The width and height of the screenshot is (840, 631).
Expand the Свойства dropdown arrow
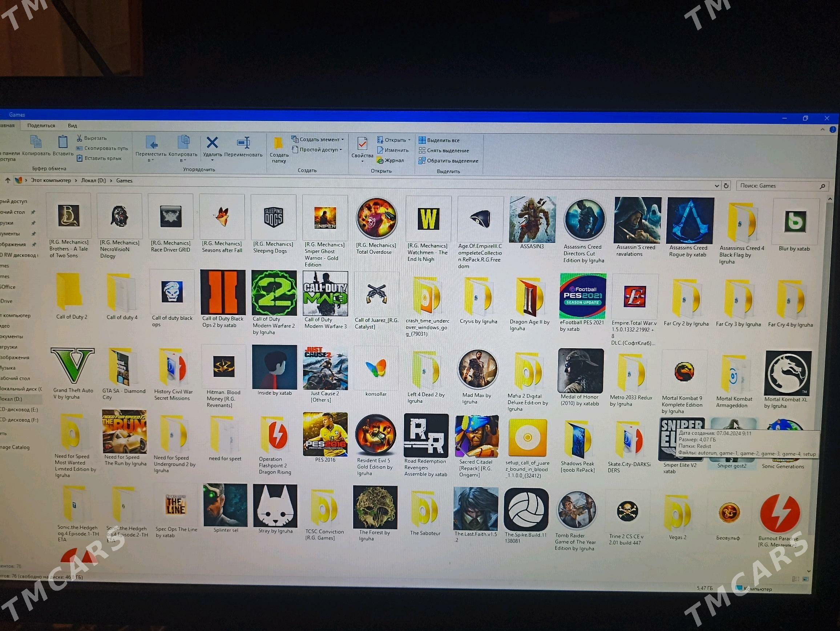362,161
